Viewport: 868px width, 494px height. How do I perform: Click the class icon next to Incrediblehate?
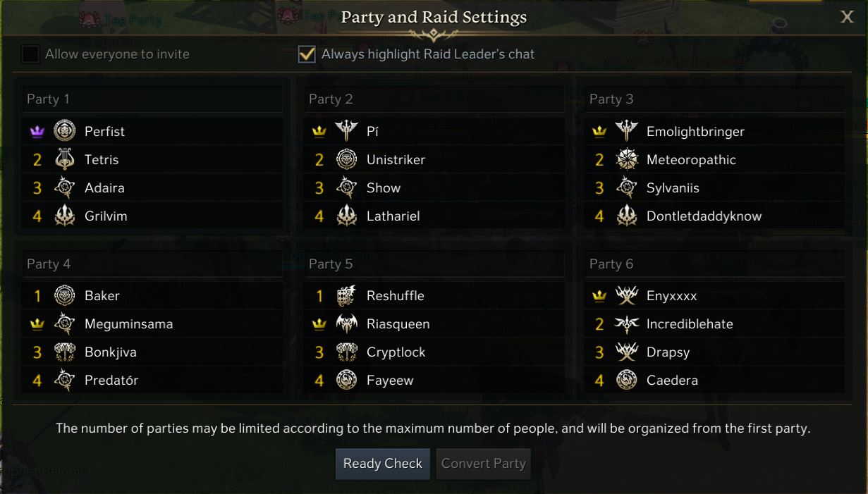[627, 324]
